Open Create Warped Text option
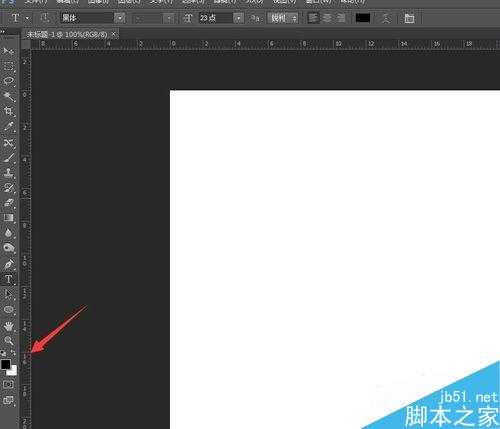This screenshot has height=429, width=500. tap(386, 18)
